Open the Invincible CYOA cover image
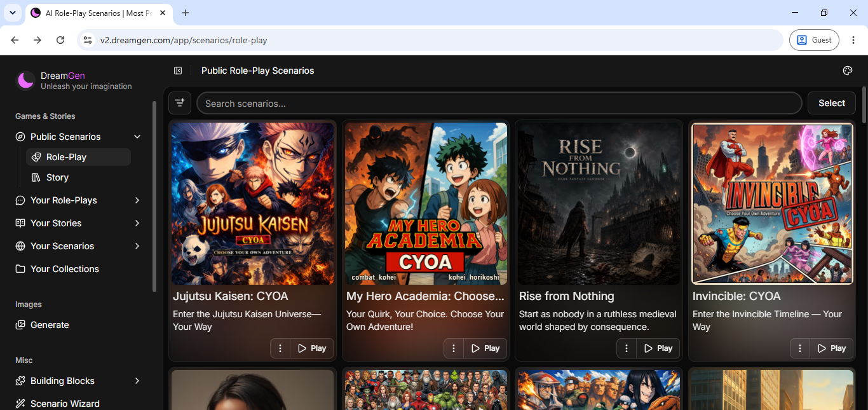868x410 pixels. pos(772,203)
